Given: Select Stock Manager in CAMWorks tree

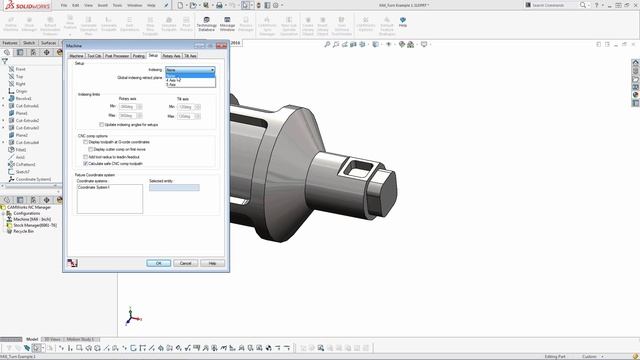Looking at the screenshot, I should 35,225.
